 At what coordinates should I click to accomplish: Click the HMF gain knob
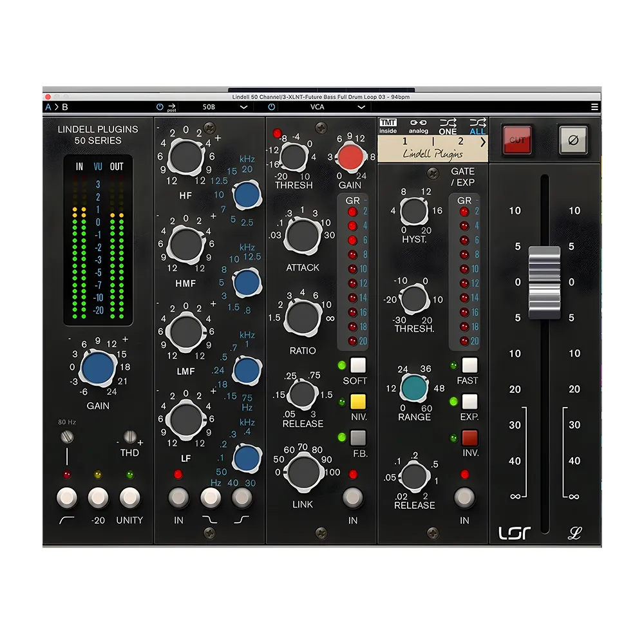[186, 244]
